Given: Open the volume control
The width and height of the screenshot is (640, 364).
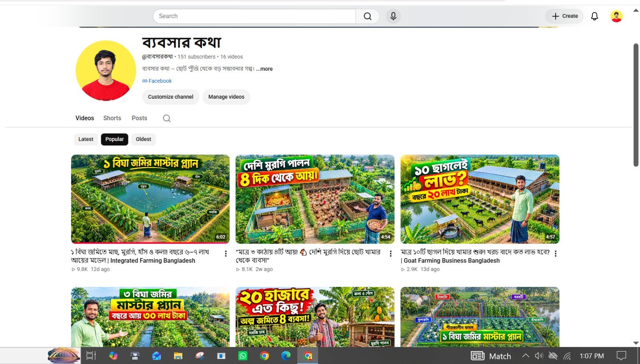Looking at the screenshot, I should 539,356.
